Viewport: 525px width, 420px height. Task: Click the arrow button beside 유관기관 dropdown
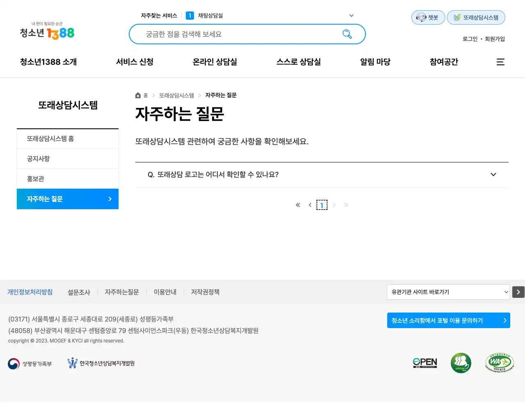[518, 292]
